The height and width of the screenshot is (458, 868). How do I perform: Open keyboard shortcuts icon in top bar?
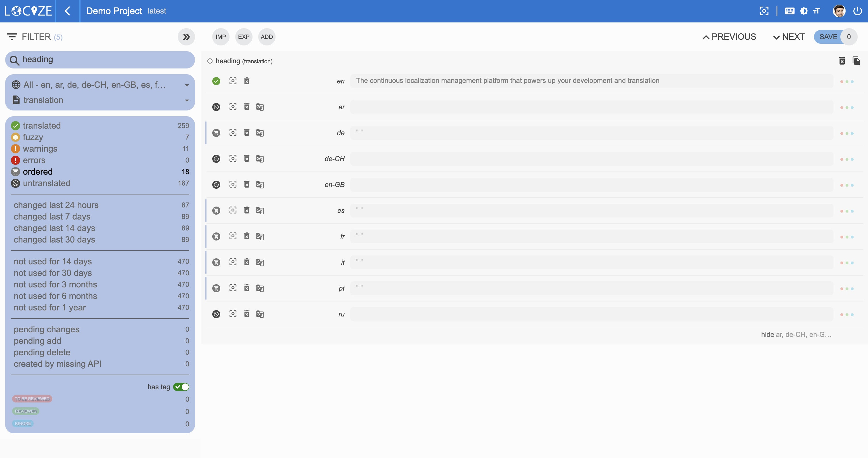[x=789, y=11]
